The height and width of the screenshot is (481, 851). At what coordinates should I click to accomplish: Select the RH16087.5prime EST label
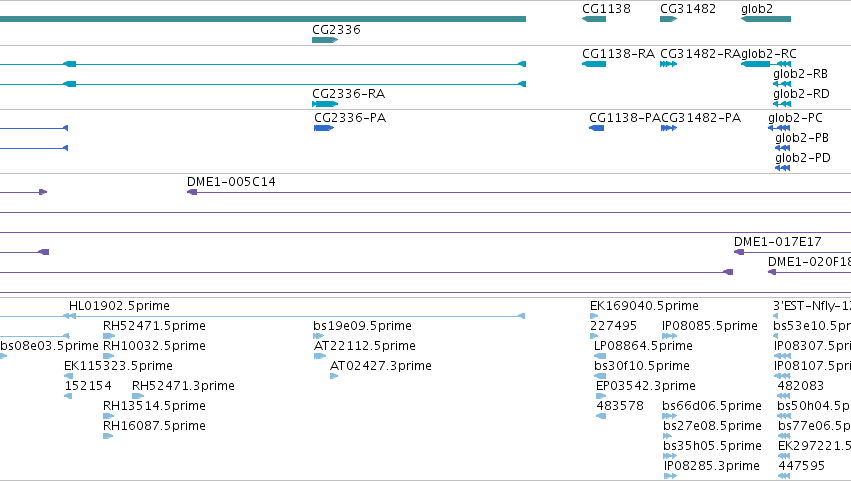pyautogui.click(x=154, y=426)
